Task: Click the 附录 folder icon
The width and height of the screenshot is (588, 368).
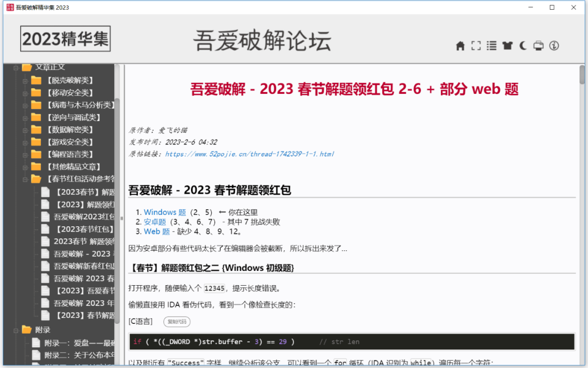Action: pos(27,330)
